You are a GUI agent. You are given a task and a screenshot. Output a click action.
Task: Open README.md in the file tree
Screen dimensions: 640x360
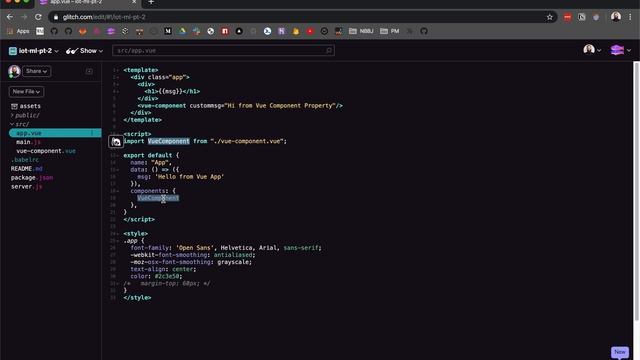(27, 169)
